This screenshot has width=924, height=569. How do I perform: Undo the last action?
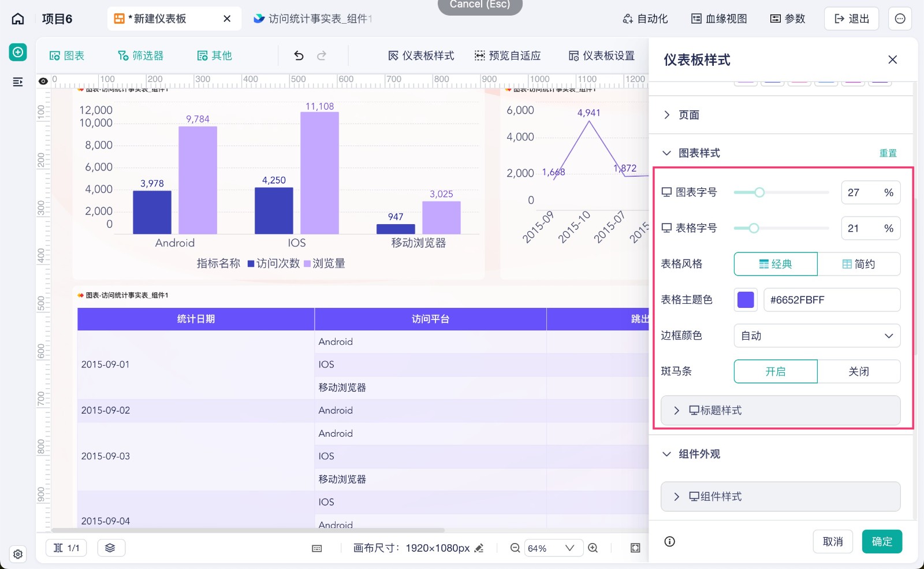(x=299, y=55)
